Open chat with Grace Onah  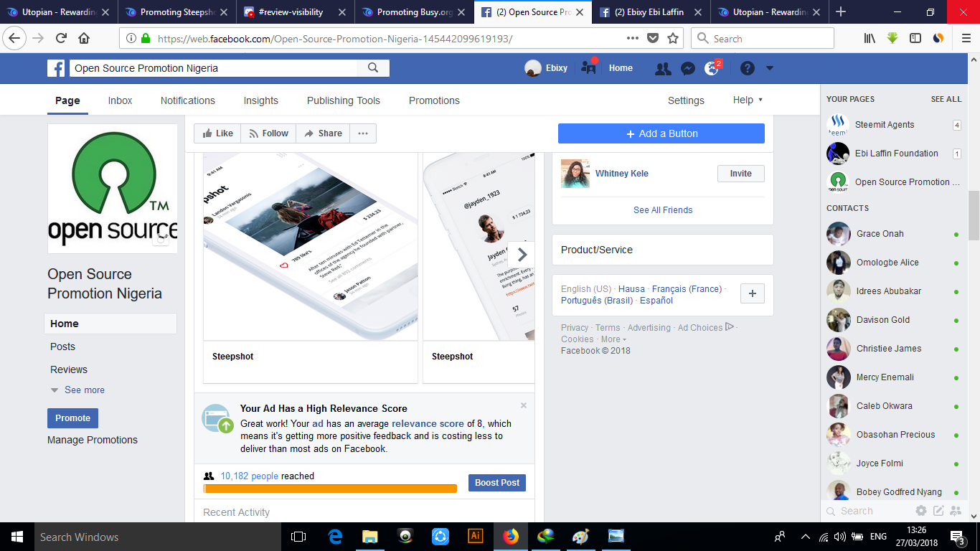[x=893, y=234]
